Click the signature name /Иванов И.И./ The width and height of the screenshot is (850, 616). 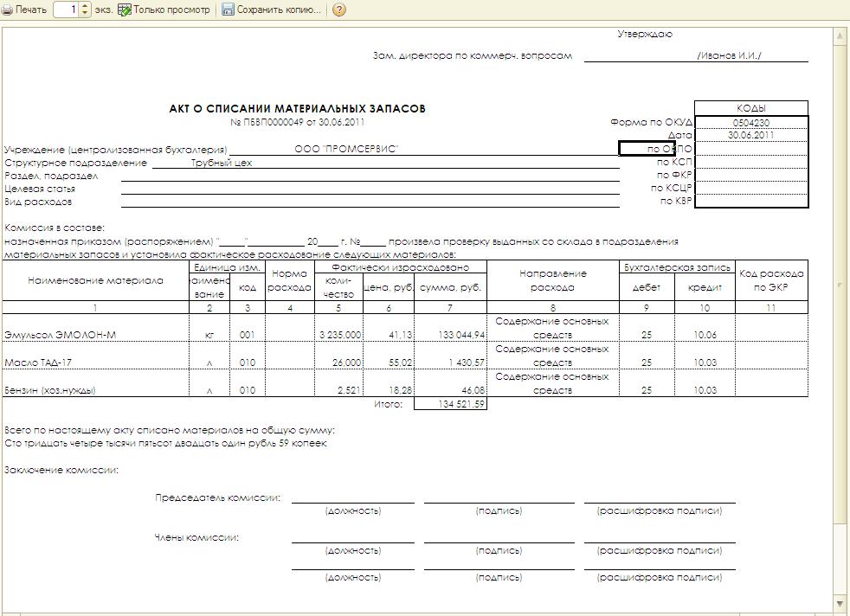coord(729,55)
